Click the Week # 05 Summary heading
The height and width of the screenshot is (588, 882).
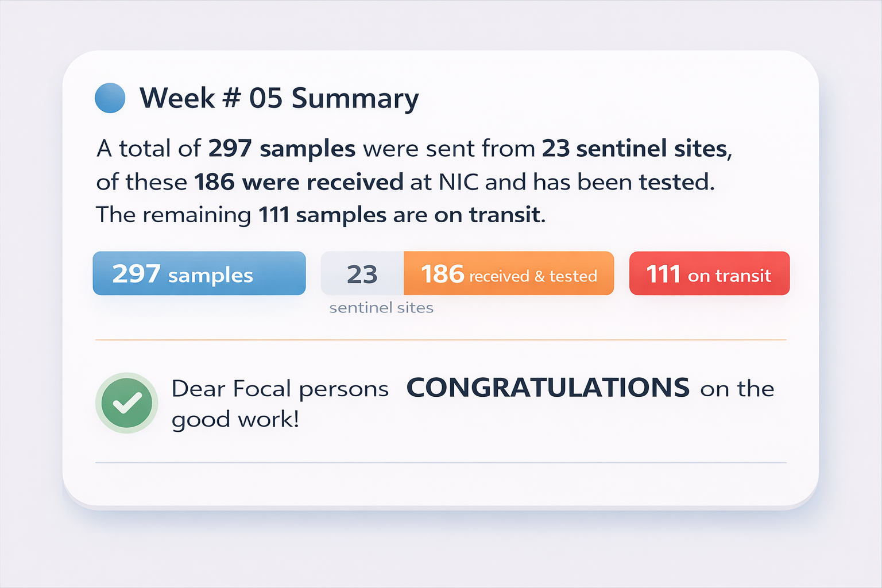click(279, 98)
